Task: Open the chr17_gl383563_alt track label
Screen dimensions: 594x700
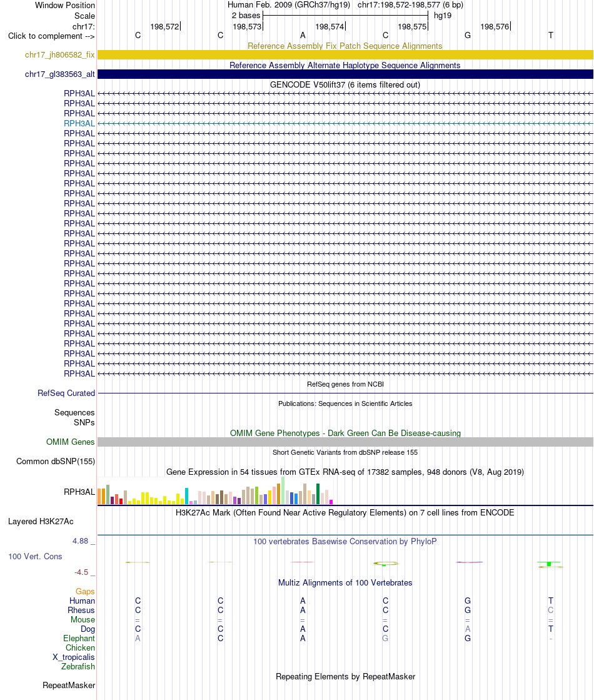Action: [x=60, y=74]
